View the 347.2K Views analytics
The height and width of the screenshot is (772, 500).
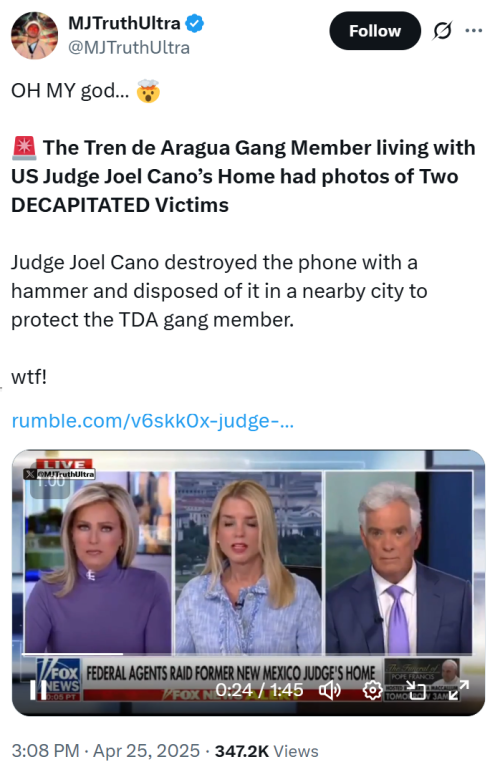267,751
